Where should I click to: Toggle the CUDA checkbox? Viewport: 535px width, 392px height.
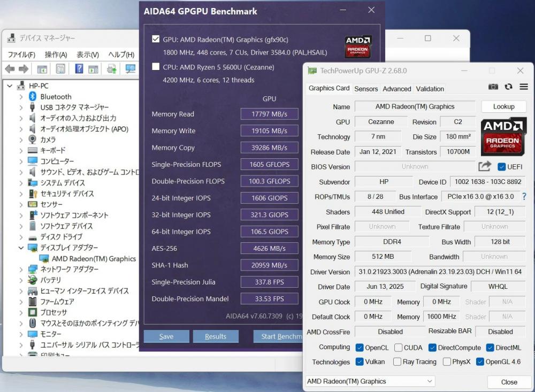[x=398, y=348]
